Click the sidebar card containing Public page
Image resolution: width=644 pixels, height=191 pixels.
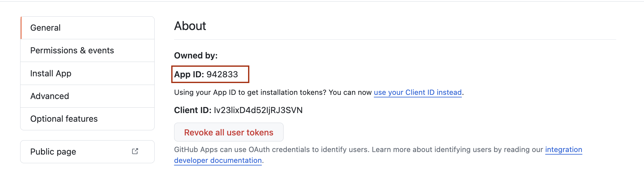pyautogui.click(x=87, y=151)
